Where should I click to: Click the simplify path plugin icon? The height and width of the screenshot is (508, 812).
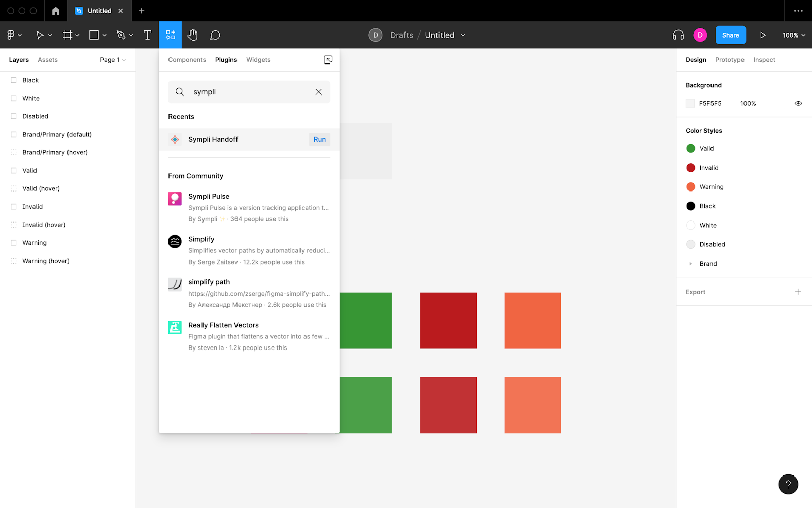pyautogui.click(x=175, y=284)
